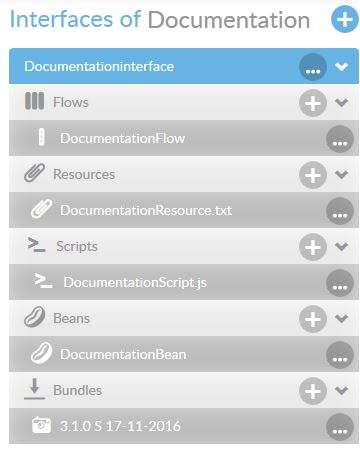Viewport: 360px width, 452px height.
Task: Collapse the Bundles section chevron
Action: 342,390
